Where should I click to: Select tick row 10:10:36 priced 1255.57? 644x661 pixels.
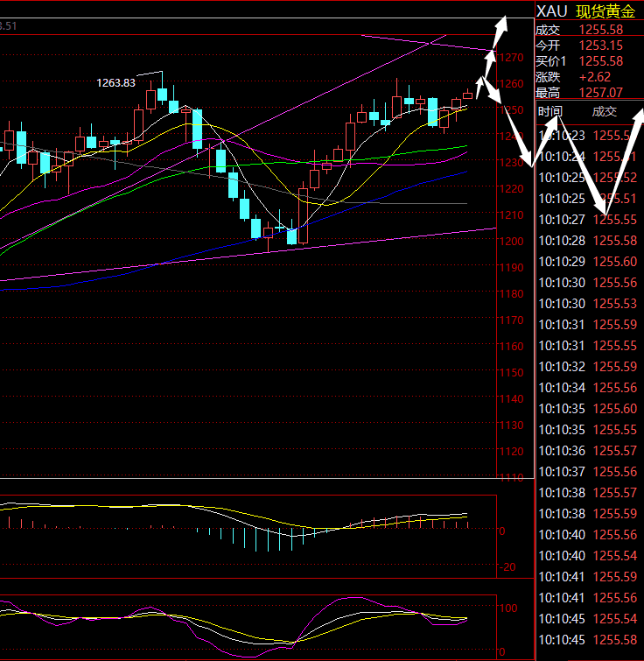click(589, 451)
